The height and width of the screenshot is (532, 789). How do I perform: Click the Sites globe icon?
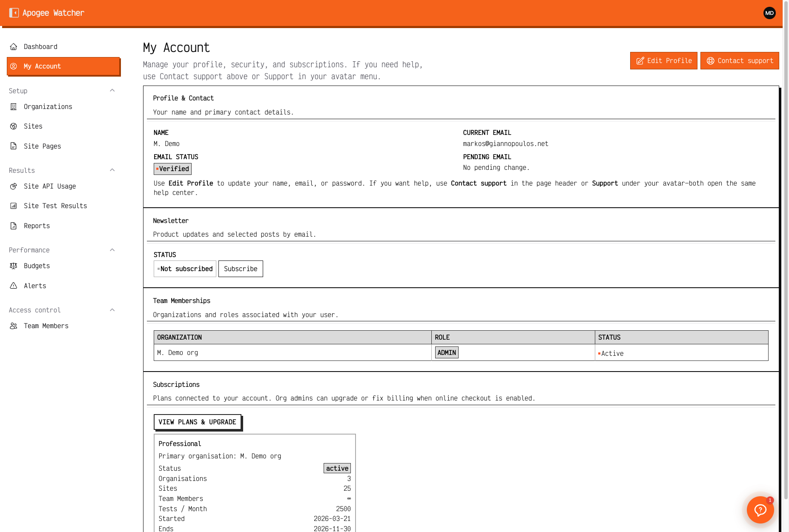pos(14,126)
